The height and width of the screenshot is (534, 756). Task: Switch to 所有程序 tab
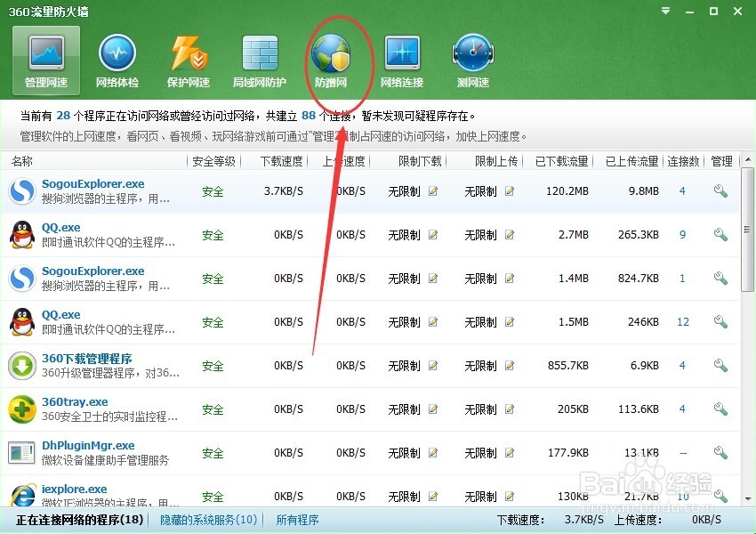[297, 520]
